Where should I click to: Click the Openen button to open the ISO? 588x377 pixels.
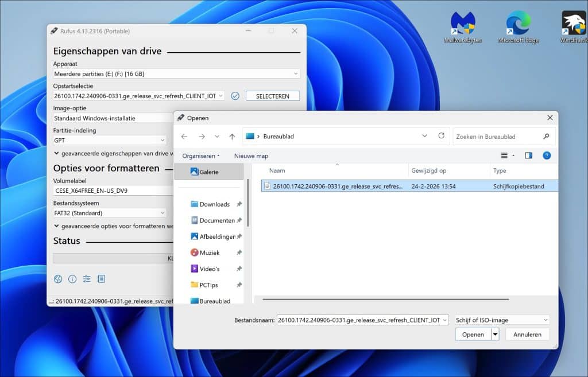coord(473,334)
